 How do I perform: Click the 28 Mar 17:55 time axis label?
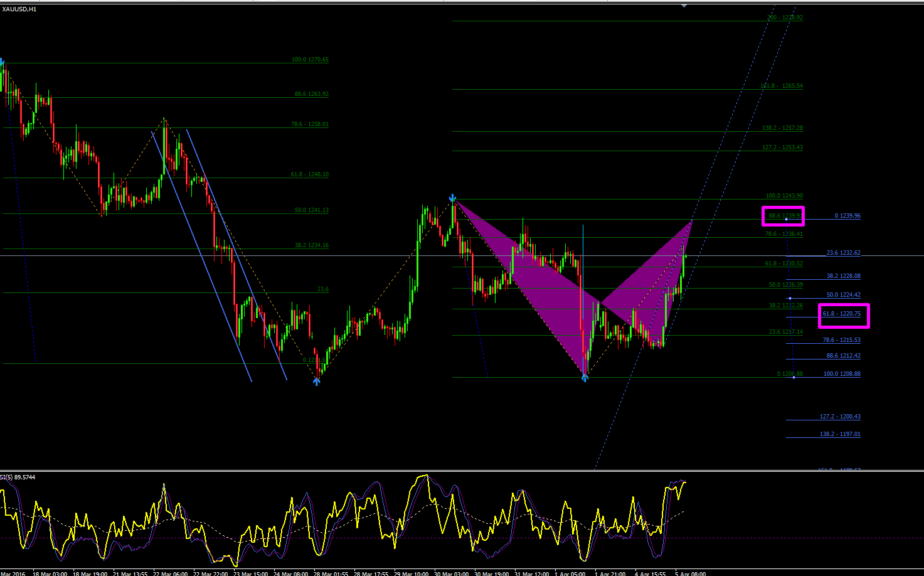pos(371,573)
